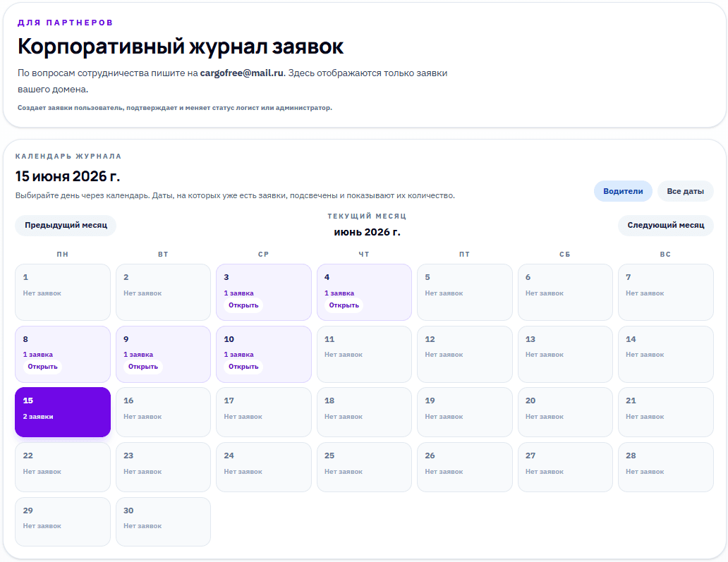728x562 pixels.
Task: Click the Все даты button
Action: tap(685, 191)
